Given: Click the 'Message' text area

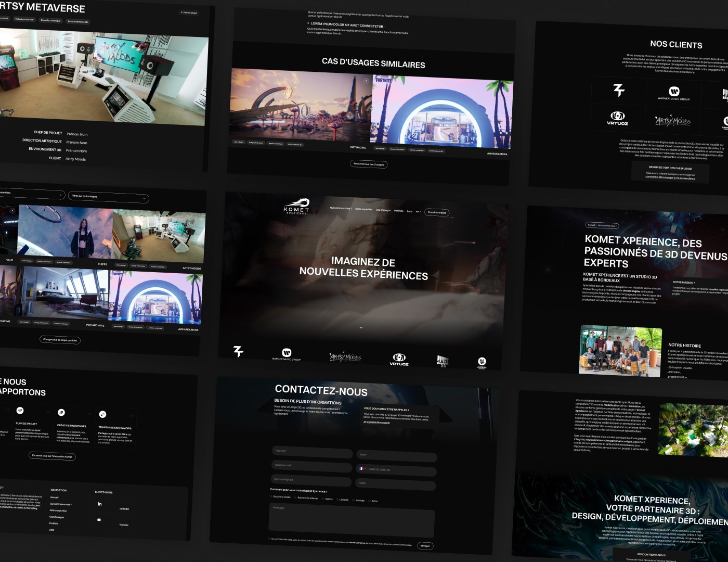Looking at the screenshot, I should (352, 519).
